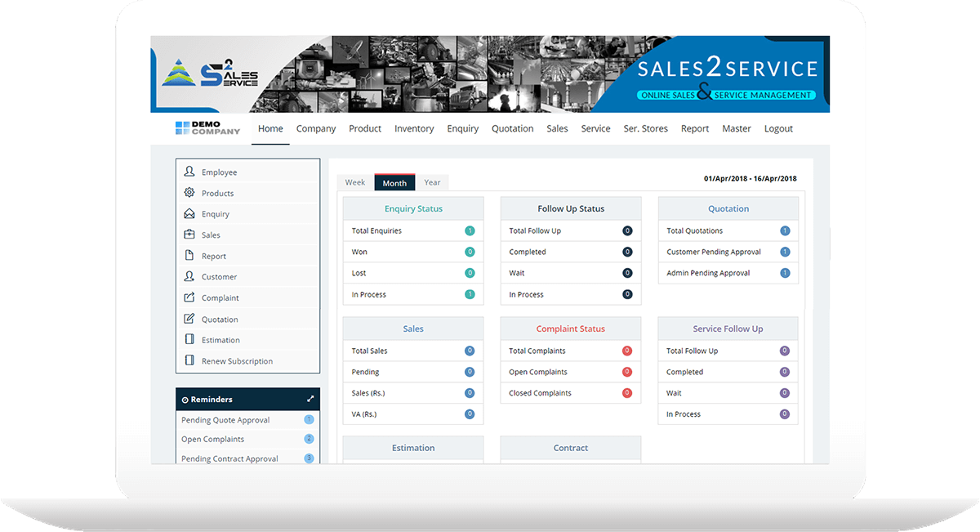980x532 pixels.
Task: Open the Ser. Stores menu
Action: pyautogui.click(x=645, y=128)
